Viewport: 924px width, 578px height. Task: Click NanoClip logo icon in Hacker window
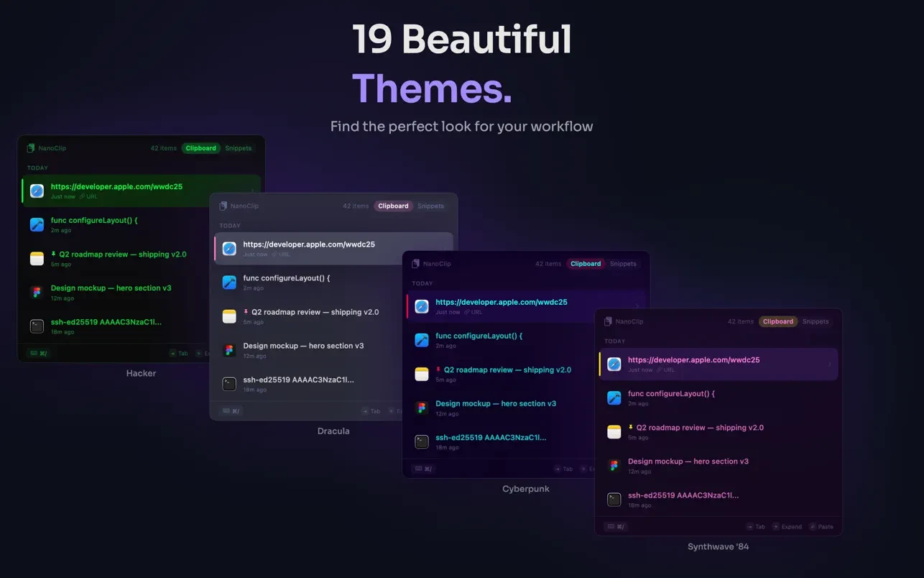(x=31, y=148)
